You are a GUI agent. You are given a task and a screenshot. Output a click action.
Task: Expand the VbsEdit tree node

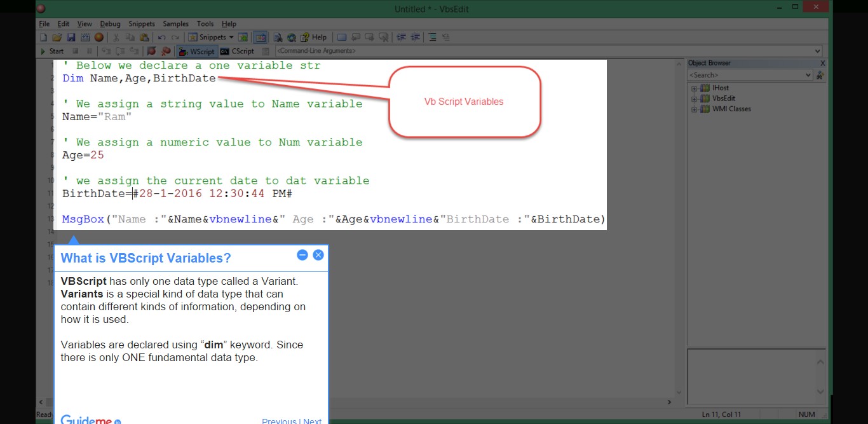click(x=695, y=99)
